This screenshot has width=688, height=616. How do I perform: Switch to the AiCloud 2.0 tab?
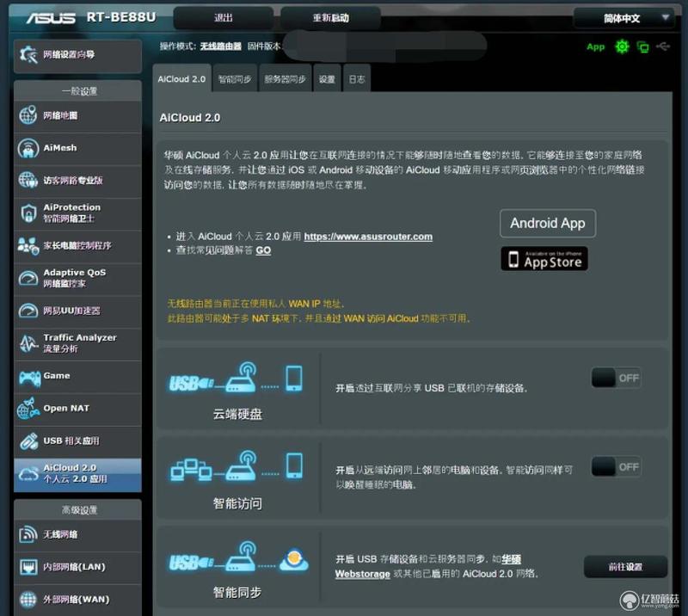(181, 79)
